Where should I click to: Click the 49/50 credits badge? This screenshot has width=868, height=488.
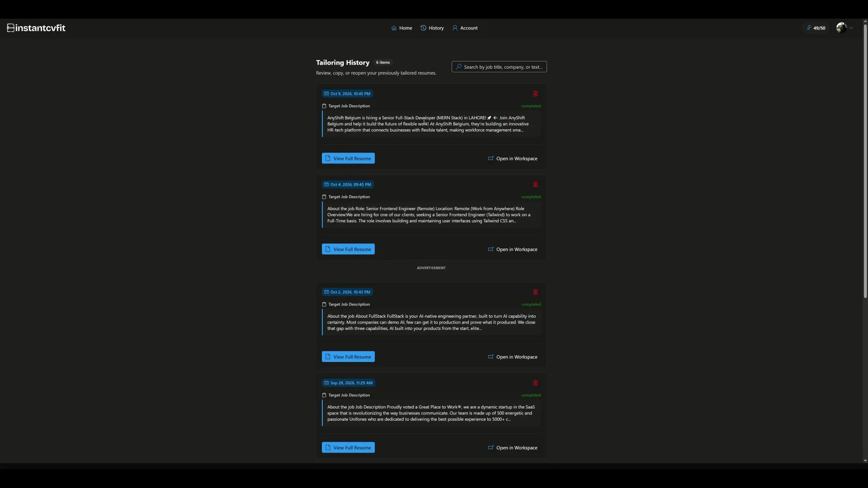[x=816, y=28]
